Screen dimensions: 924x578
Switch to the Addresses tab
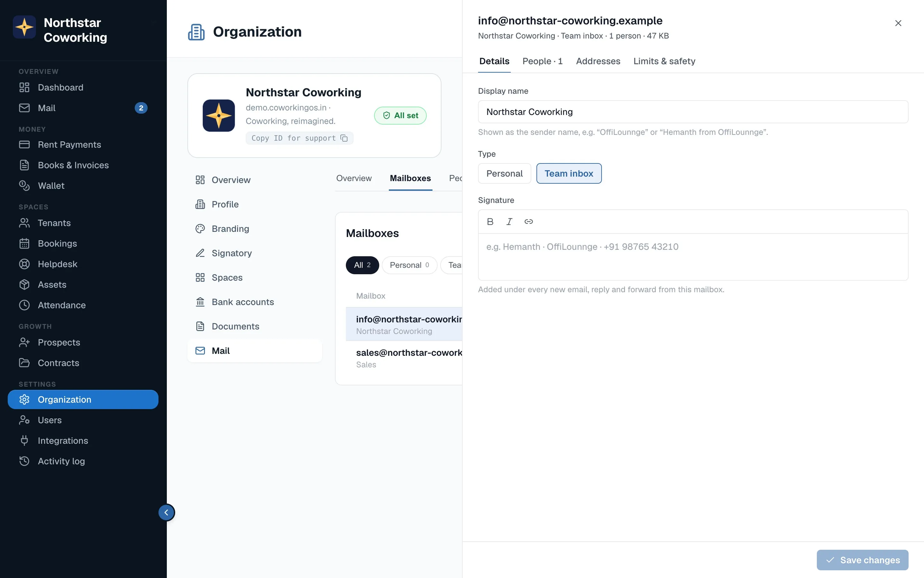[598, 61]
